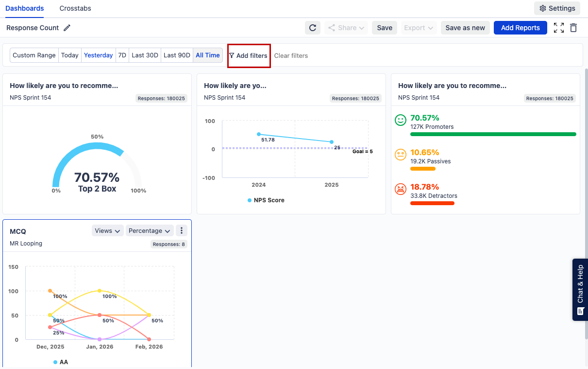The image size is (588, 369).
Task: Open the Dashboards tab
Action: (x=25, y=8)
